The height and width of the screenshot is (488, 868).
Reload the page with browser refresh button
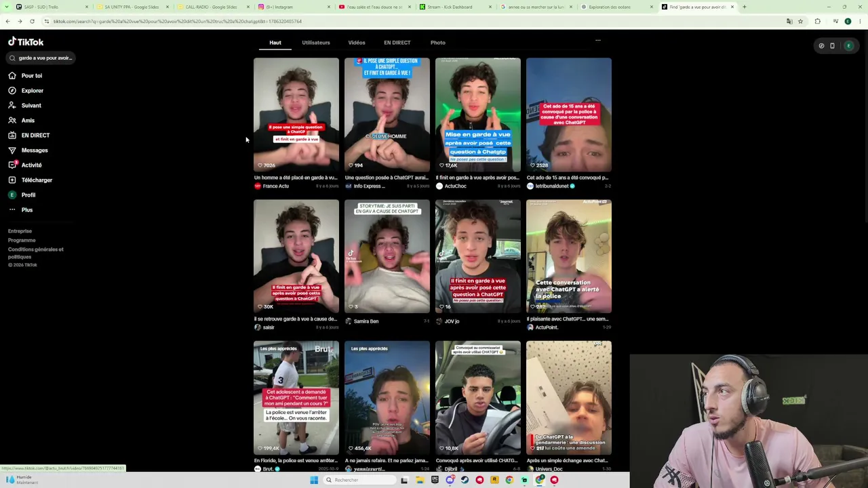click(32, 21)
